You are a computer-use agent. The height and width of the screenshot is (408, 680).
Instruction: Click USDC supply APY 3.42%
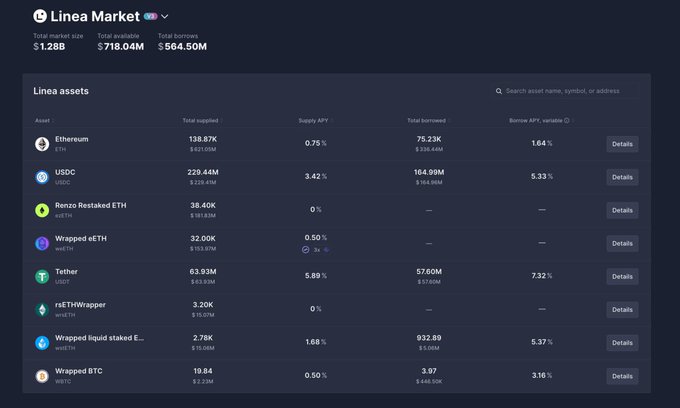316,176
